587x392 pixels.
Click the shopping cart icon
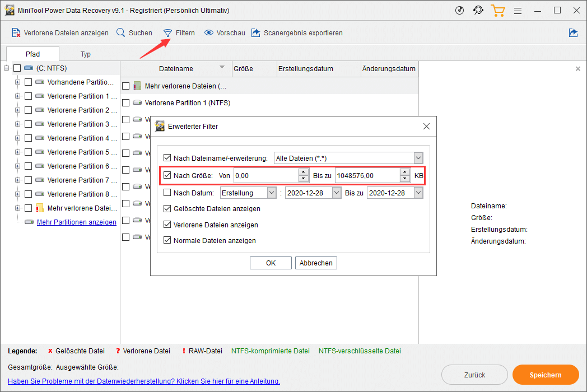498,11
